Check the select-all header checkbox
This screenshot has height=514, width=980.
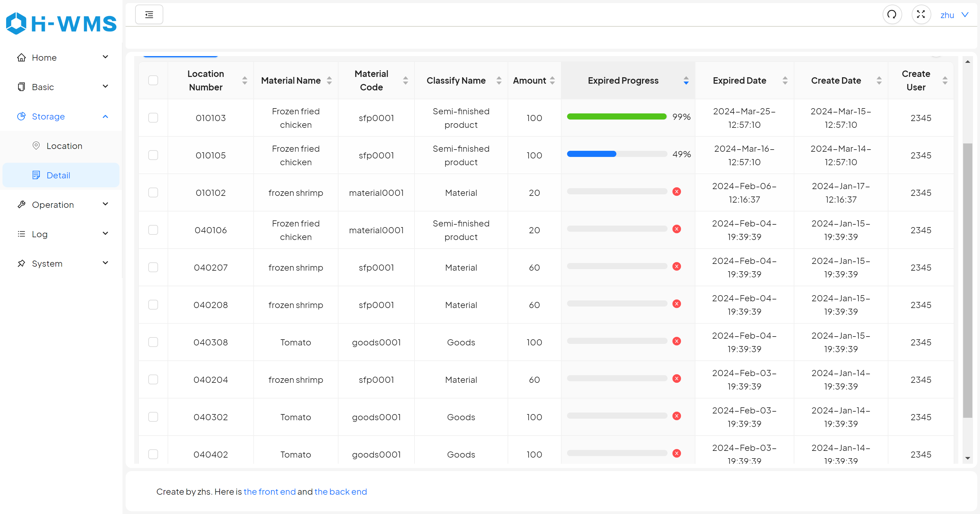(153, 80)
